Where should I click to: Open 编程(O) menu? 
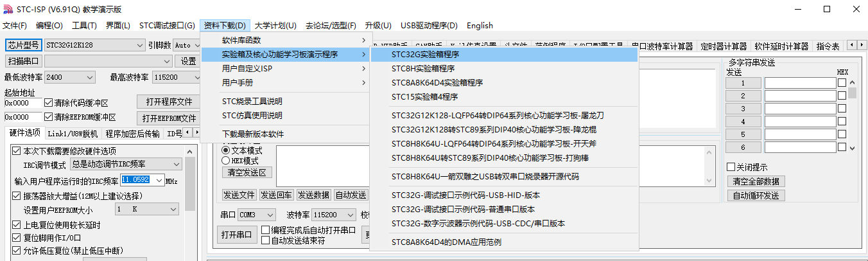pyautogui.click(x=49, y=26)
